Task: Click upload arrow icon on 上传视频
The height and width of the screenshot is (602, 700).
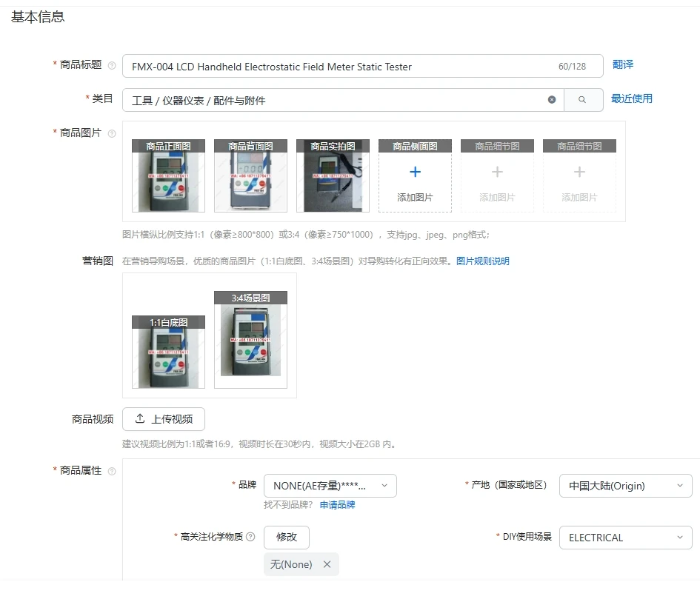Action: pyautogui.click(x=140, y=418)
